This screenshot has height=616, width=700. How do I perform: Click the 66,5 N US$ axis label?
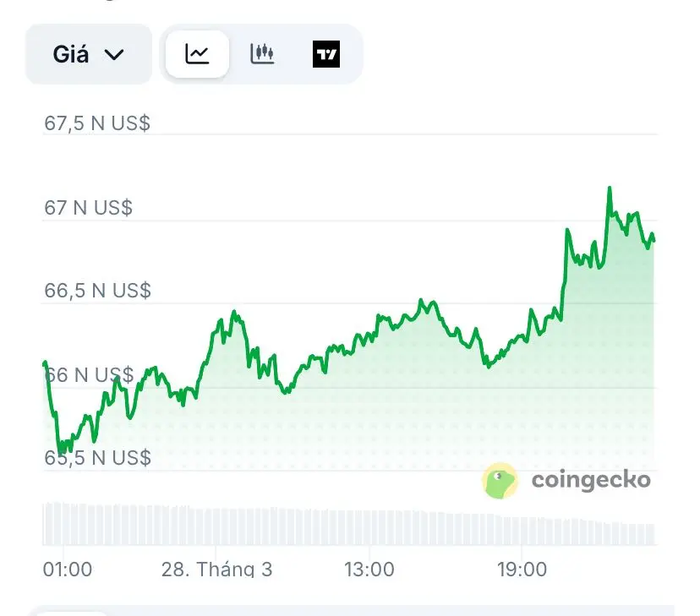coord(96,291)
